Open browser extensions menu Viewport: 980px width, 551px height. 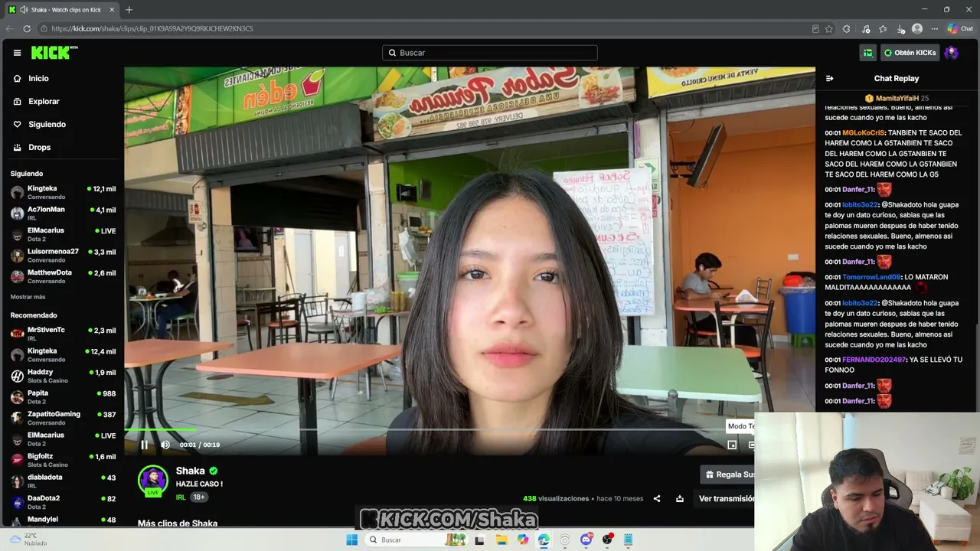click(x=846, y=29)
